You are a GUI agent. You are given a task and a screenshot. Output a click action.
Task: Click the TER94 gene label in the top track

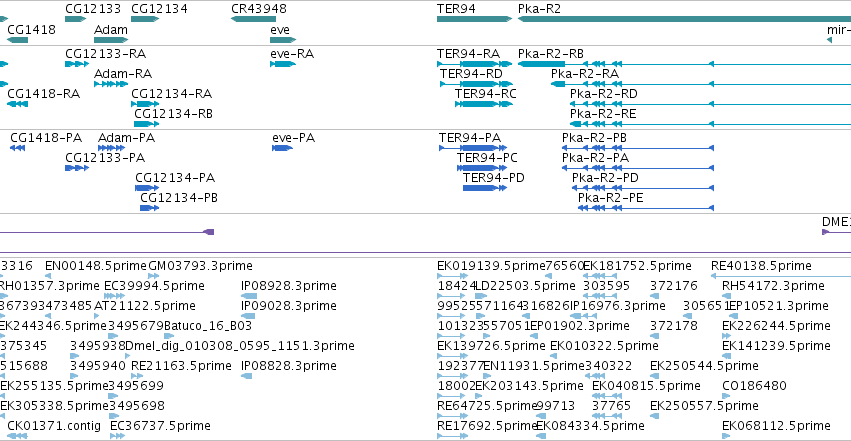coord(456,9)
